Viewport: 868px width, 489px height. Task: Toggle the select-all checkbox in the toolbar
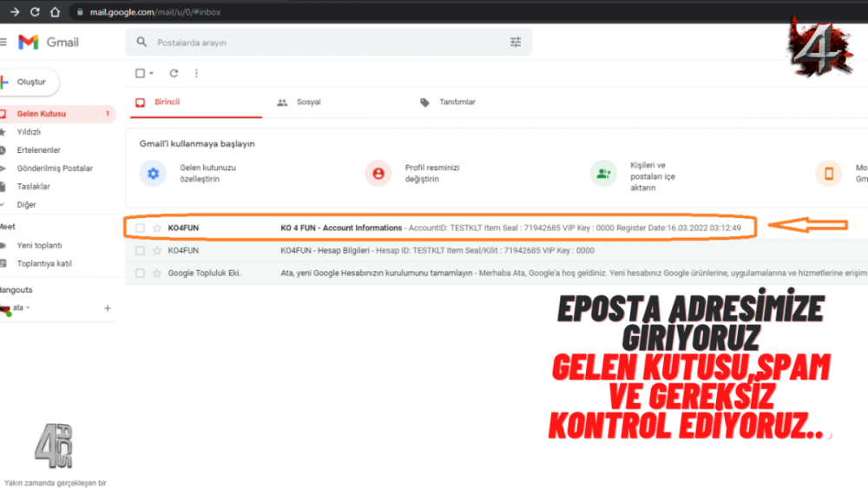pyautogui.click(x=140, y=73)
